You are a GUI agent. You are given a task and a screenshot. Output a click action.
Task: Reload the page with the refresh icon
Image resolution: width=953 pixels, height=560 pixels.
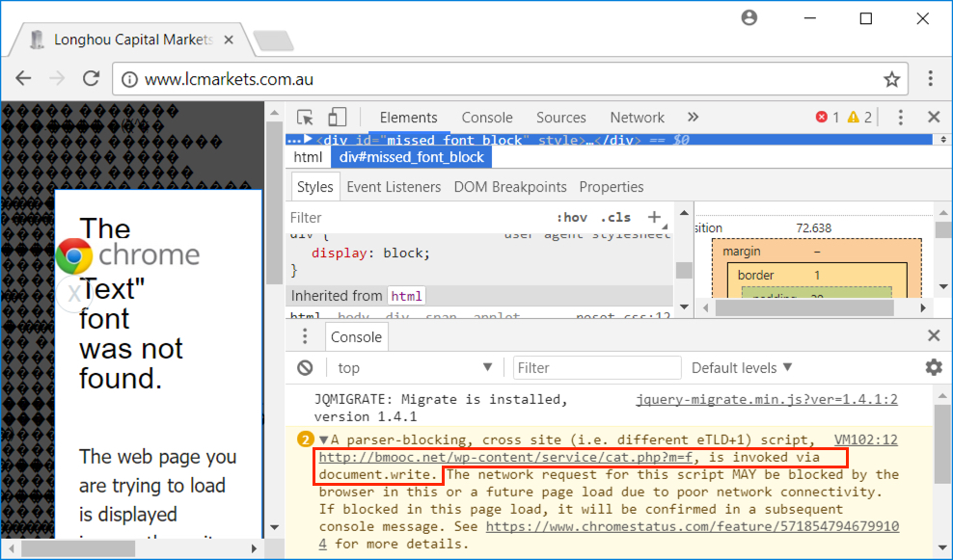pyautogui.click(x=92, y=78)
